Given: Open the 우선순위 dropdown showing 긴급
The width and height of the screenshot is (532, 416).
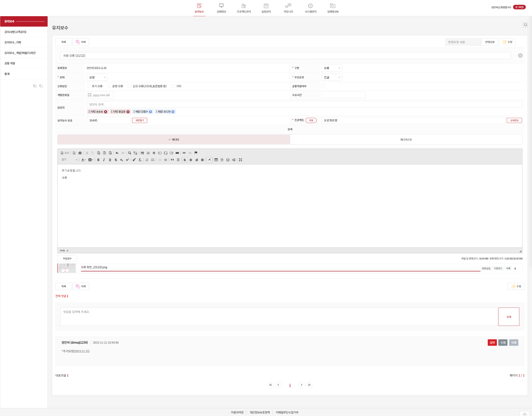Looking at the screenshot, I should 331,78.
